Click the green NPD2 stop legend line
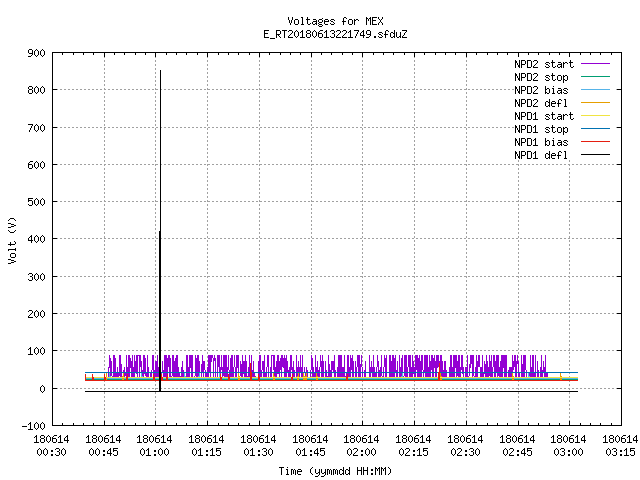640x480 pixels. pos(596,76)
